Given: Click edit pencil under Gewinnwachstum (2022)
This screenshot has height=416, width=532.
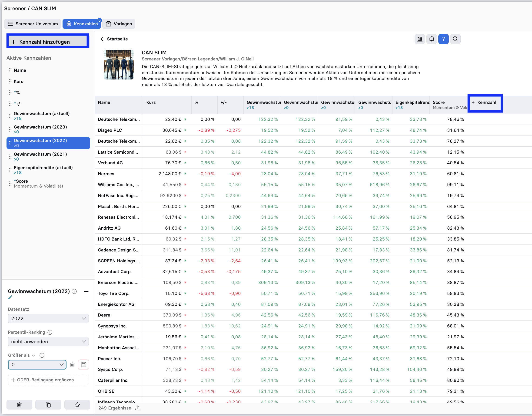Looking at the screenshot, I should (x=10, y=297).
